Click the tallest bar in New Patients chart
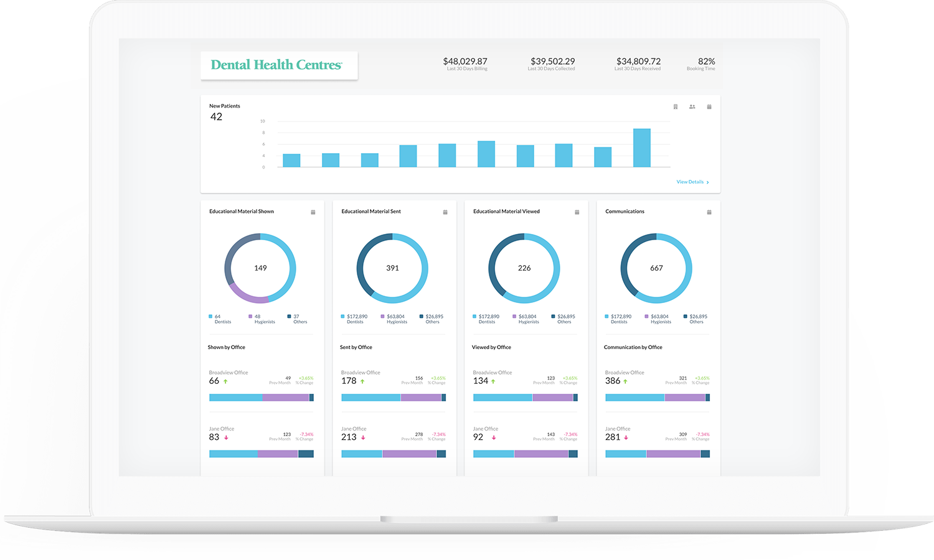This screenshot has width=934, height=560. (x=642, y=147)
